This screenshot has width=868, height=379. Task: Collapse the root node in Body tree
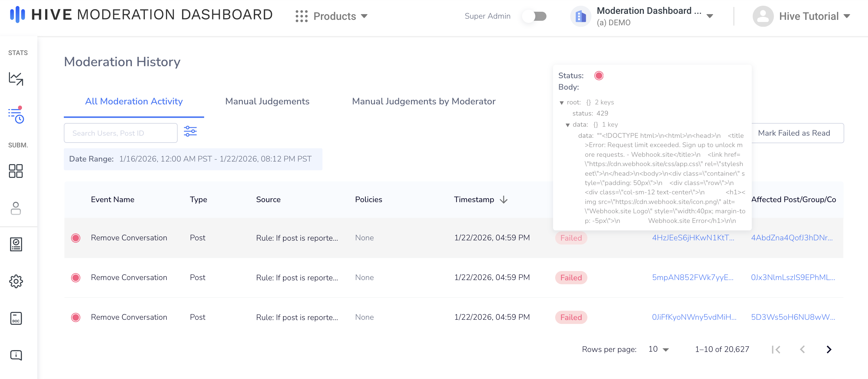click(562, 103)
